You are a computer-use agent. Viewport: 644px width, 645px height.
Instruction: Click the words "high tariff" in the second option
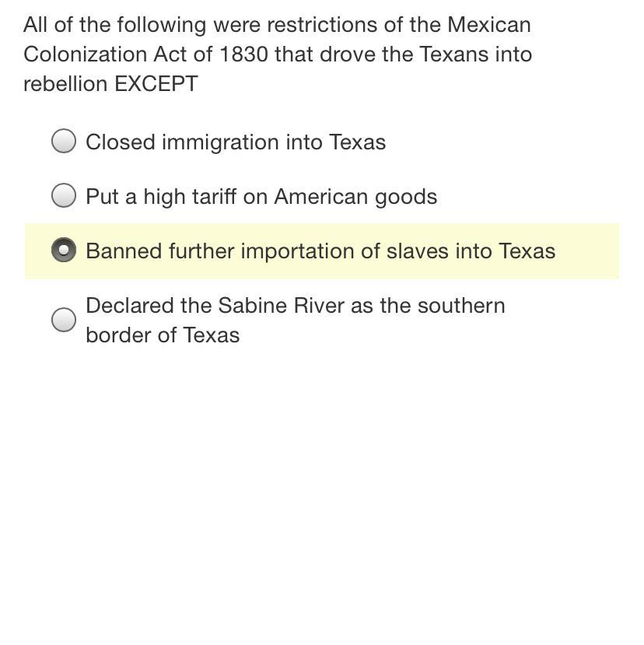(190, 197)
